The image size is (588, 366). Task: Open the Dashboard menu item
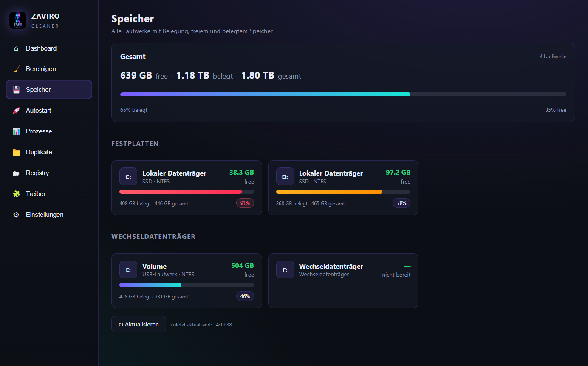coord(49,48)
